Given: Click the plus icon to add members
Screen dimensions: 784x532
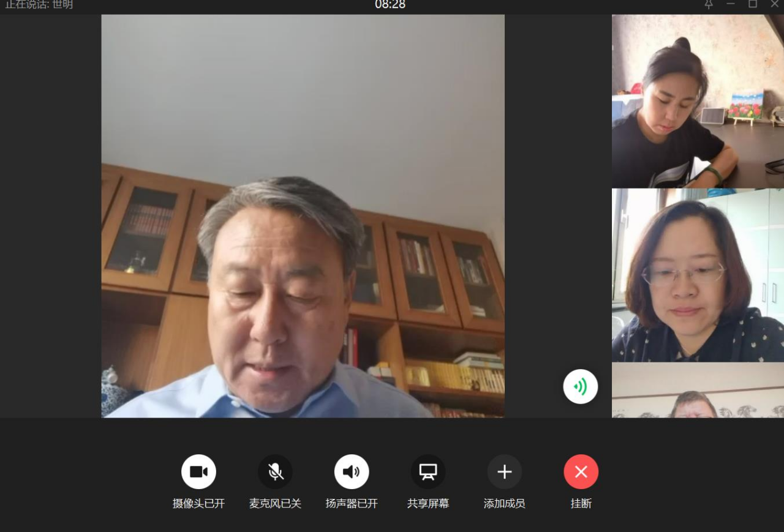Looking at the screenshot, I should (504, 471).
